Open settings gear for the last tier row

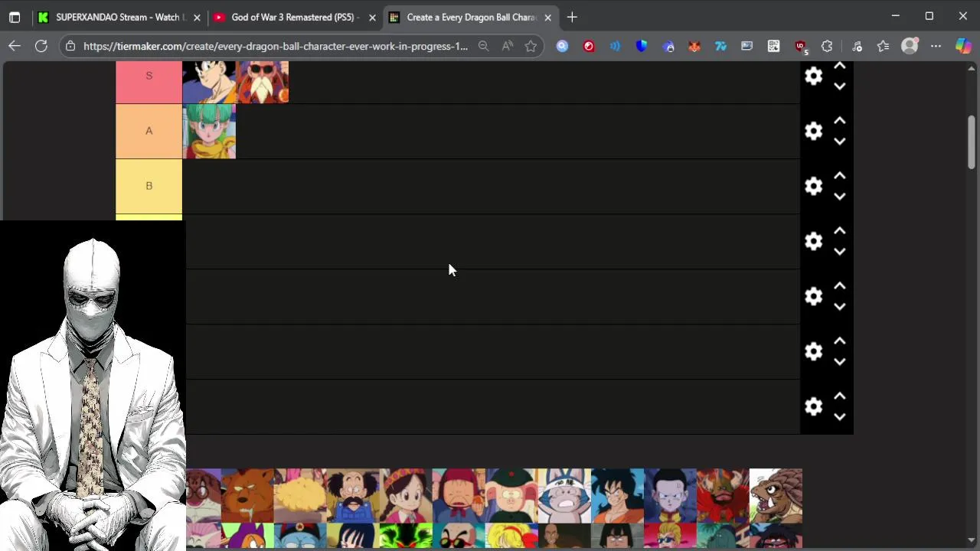click(x=813, y=406)
